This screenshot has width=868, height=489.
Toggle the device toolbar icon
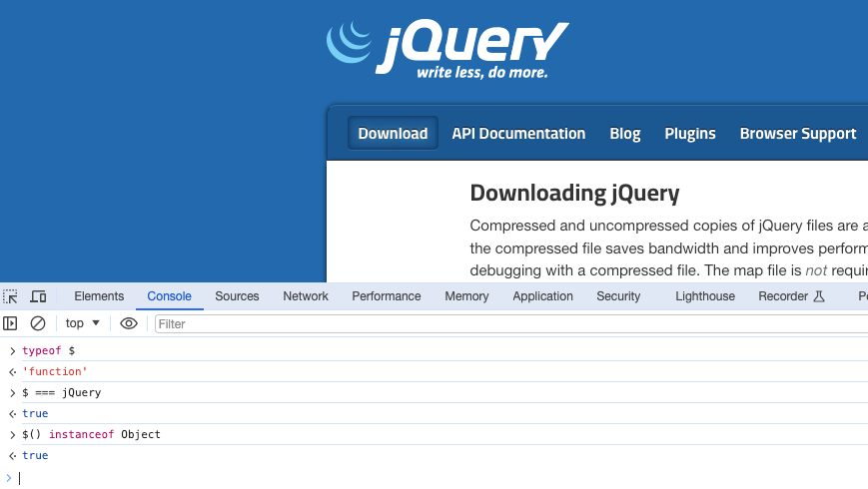38,296
